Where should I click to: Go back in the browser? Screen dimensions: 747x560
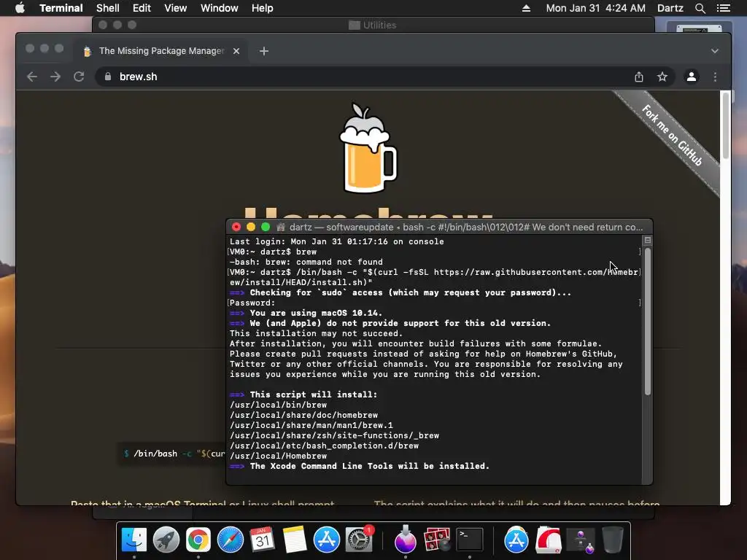pyautogui.click(x=32, y=77)
